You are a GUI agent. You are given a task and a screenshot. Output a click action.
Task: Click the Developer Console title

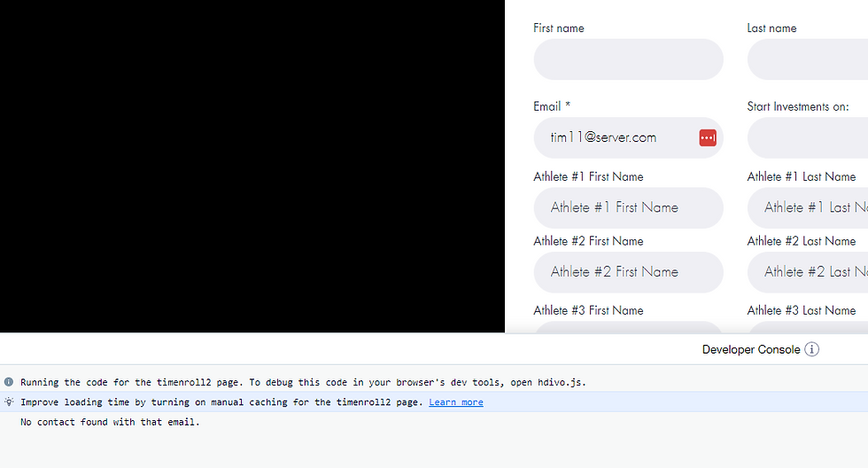pyautogui.click(x=751, y=349)
